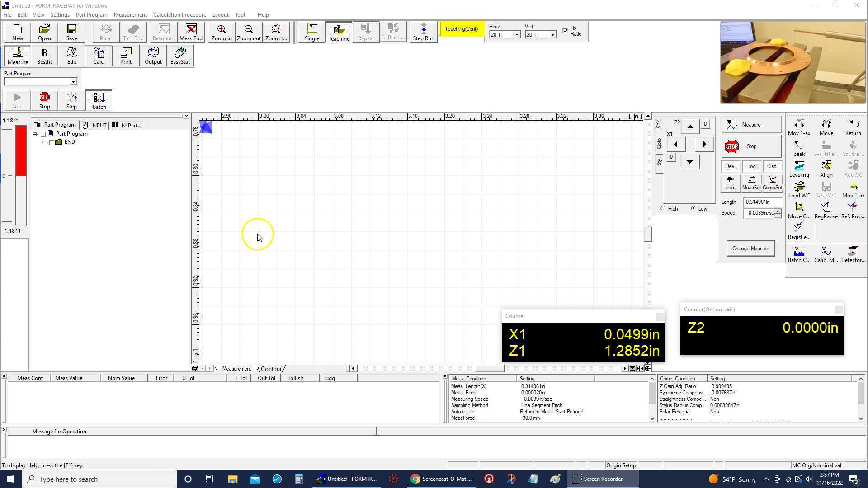Image resolution: width=868 pixels, height=488 pixels.
Task: Collapse the Part Program tree node
Action: (x=35, y=134)
